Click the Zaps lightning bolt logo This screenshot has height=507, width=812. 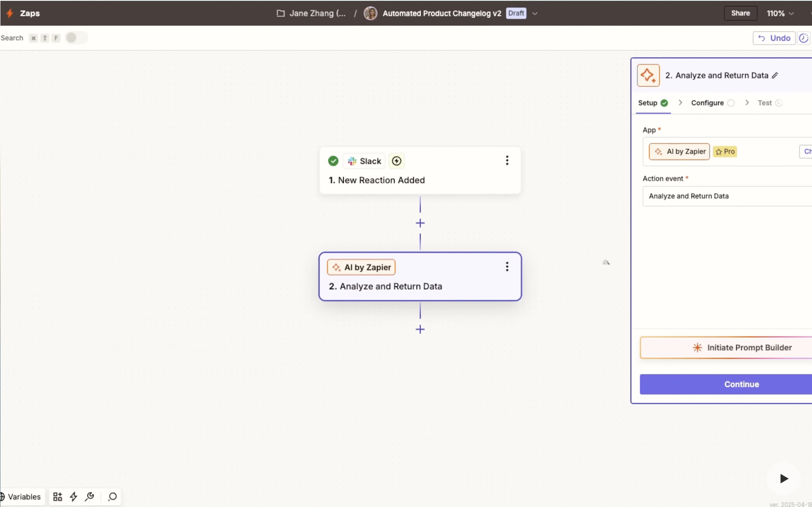10,13
